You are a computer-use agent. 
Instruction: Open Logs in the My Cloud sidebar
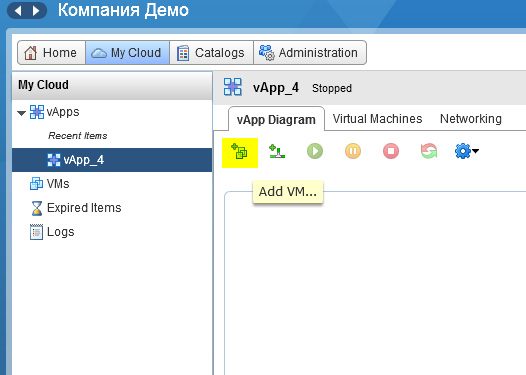coord(52,232)
